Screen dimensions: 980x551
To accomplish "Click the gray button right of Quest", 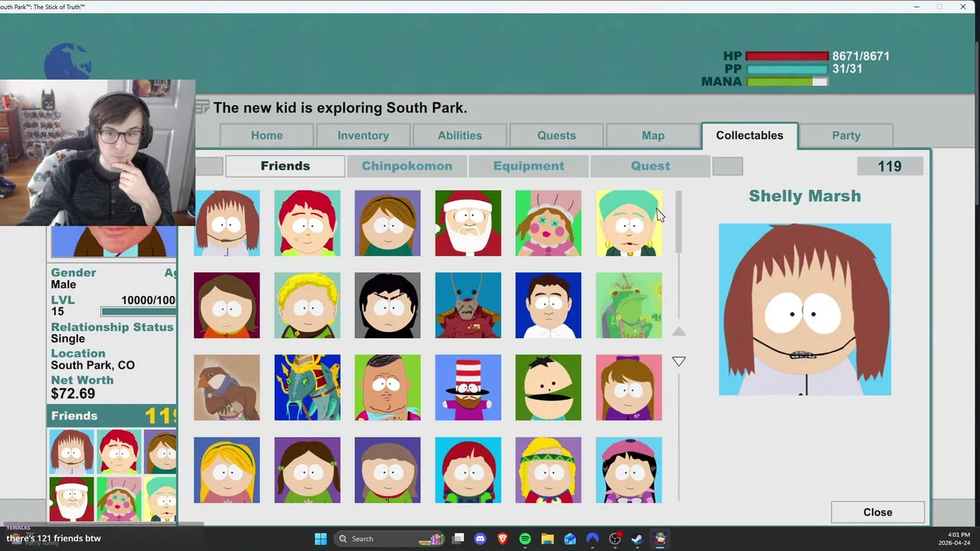I will pyautogui.click(x=727, y=166).
